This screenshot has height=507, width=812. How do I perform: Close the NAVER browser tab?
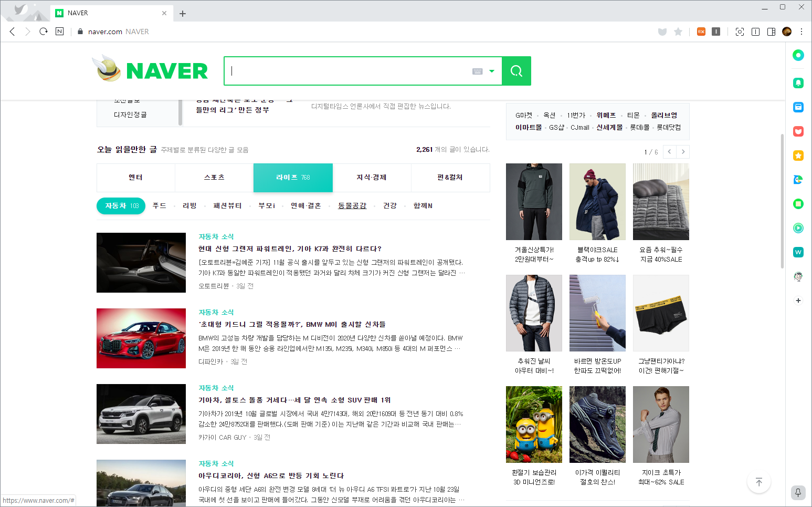tap(164, 13)
